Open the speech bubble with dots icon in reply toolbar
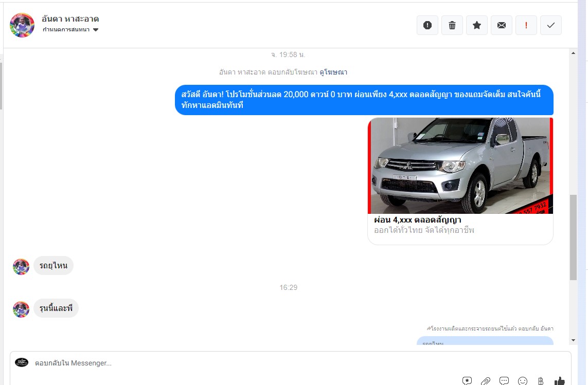The width and height of the screenshot is (588, 385). pos(504,381)
